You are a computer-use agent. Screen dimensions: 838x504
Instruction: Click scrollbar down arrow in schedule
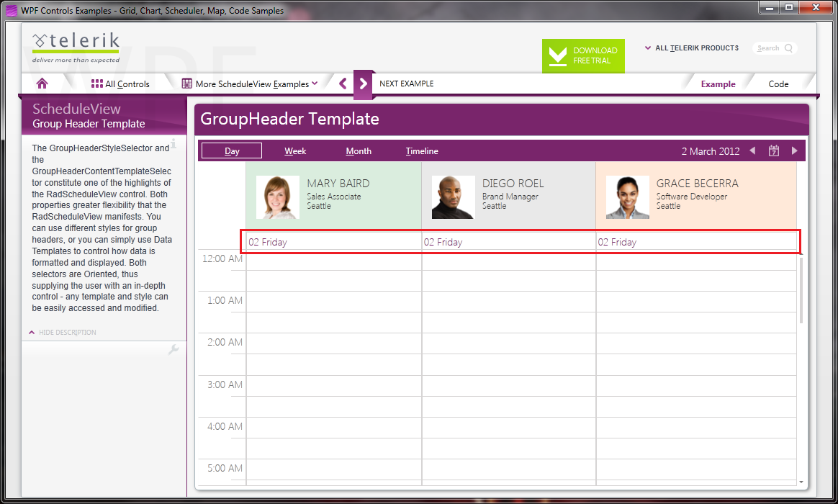coord(801,482)
